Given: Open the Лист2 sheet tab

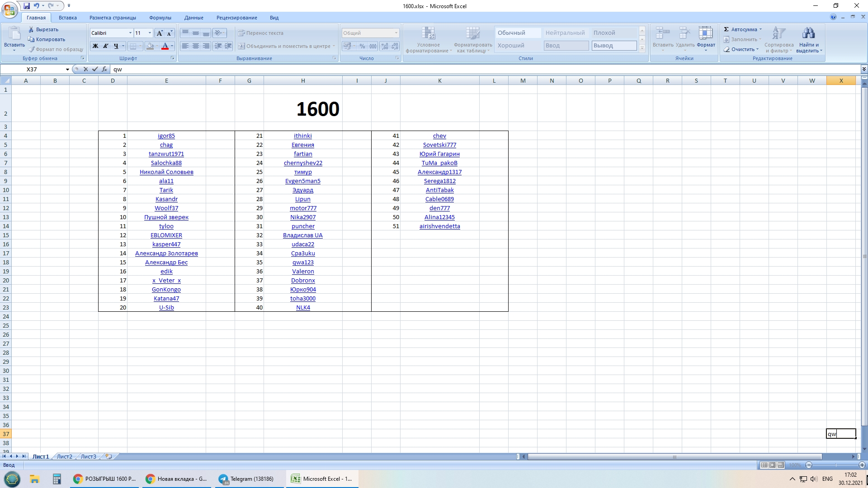Looking at the screenshot, I should pyautogui.click(x=64, y=457).
